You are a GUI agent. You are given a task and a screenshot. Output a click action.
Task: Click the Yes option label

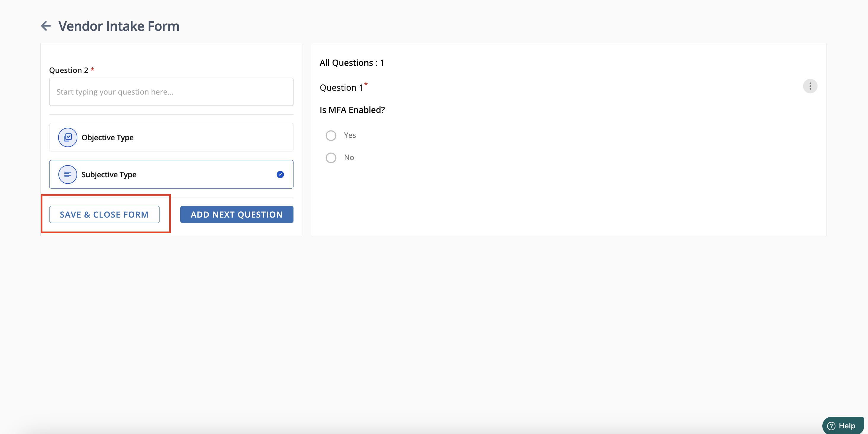click(350, 135)
